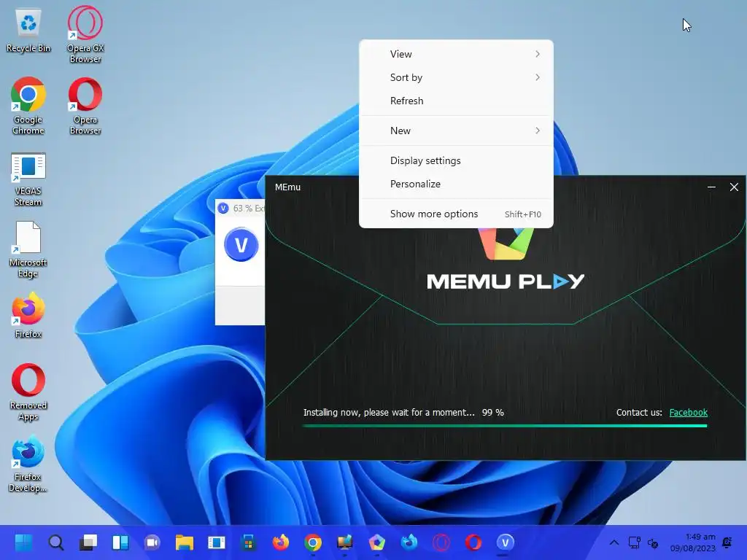Image resolution: width=747 pixels, height=560 pixels.
Task: Open Task View from the taskbar
Action: point(88,542)
